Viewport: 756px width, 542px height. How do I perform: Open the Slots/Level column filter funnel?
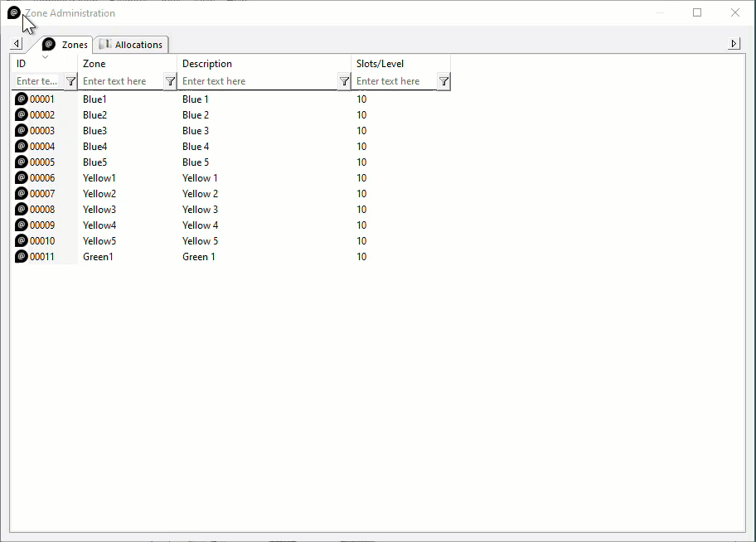(444, 81)
